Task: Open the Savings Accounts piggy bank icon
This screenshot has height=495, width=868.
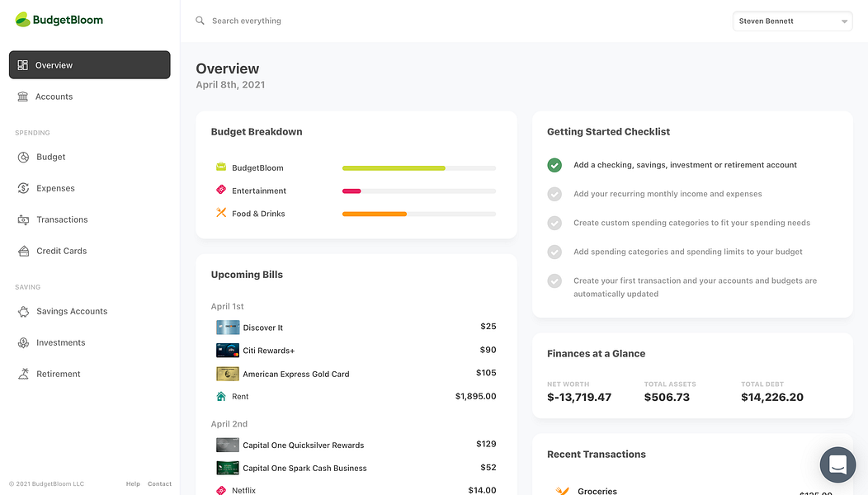Action: [x=23, y=311]
